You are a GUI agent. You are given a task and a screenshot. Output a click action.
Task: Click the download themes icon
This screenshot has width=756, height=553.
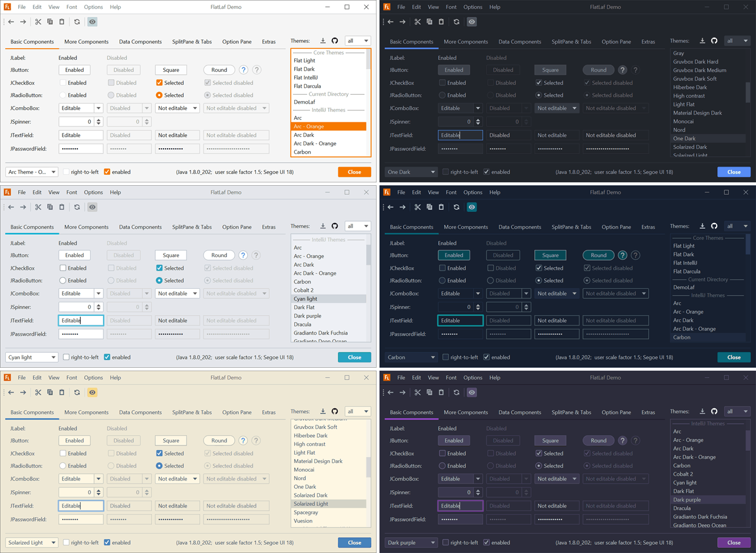click(322, 41)
